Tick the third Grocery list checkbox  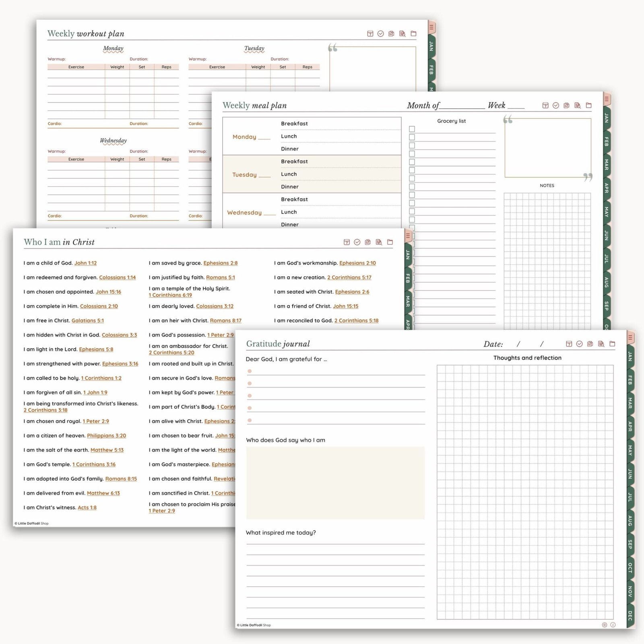(x=412, y=146)
